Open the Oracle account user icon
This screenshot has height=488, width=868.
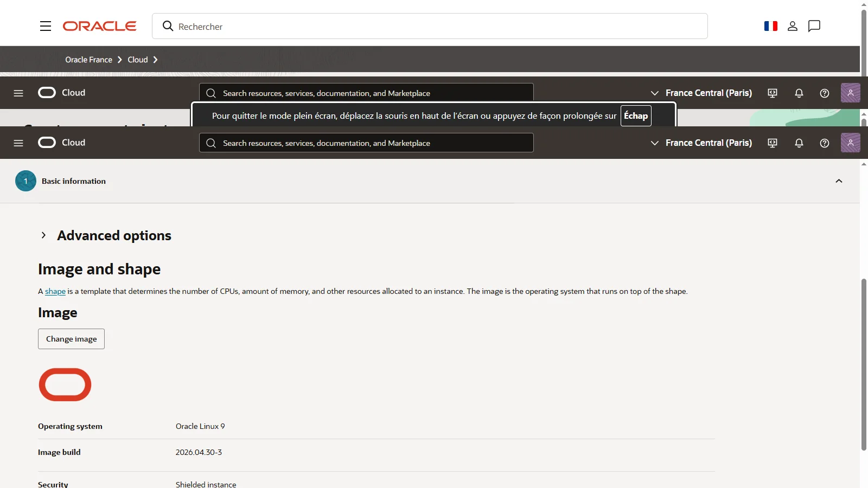pos(793,26)
